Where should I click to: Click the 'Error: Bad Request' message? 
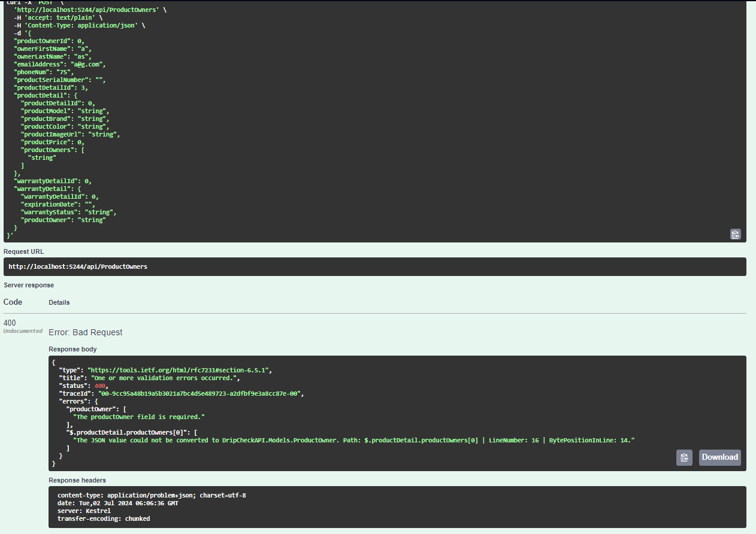pyautogui.click(x=86, y=332)
